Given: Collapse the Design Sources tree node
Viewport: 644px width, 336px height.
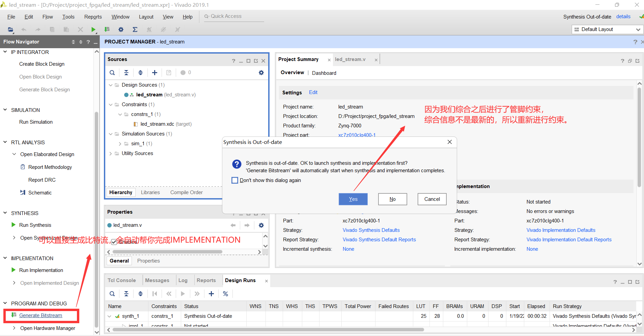Looking at the screenshot, I should point(111,85).
